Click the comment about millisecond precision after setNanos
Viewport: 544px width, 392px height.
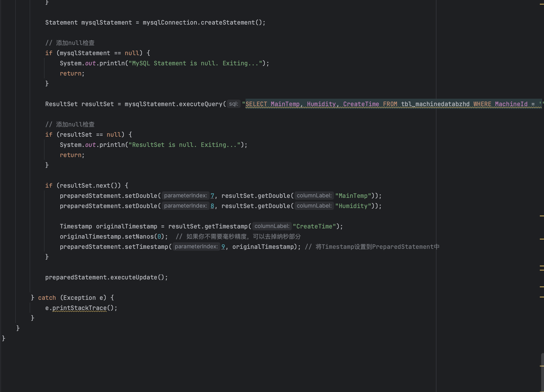tap(238, 237)
